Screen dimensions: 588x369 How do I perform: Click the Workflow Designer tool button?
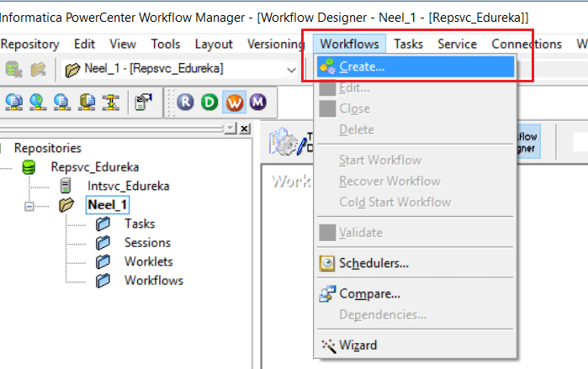click(x=528, y=141)
